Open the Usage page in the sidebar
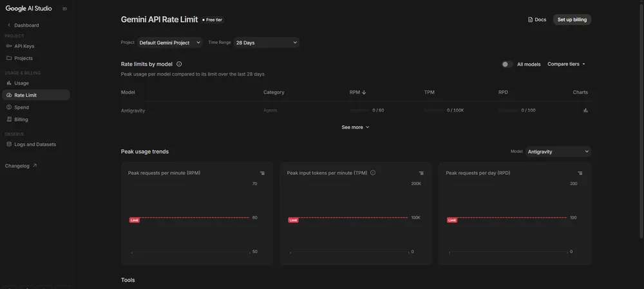This screenshot has width=644, height=289. click(21, 83)
